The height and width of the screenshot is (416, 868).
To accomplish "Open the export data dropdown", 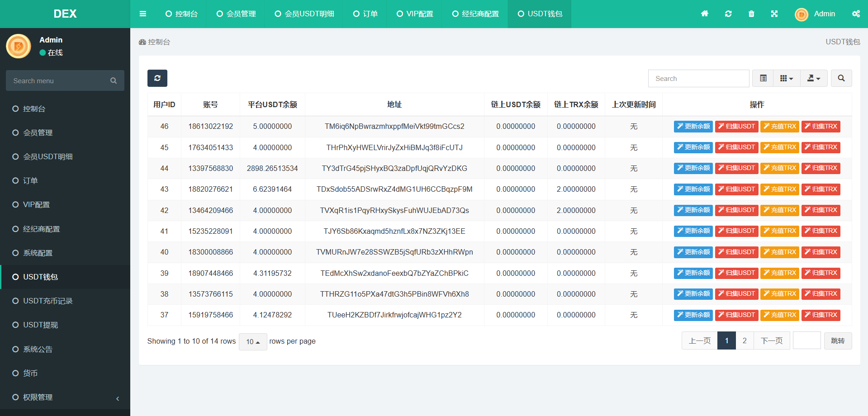I will click(814, 78).
